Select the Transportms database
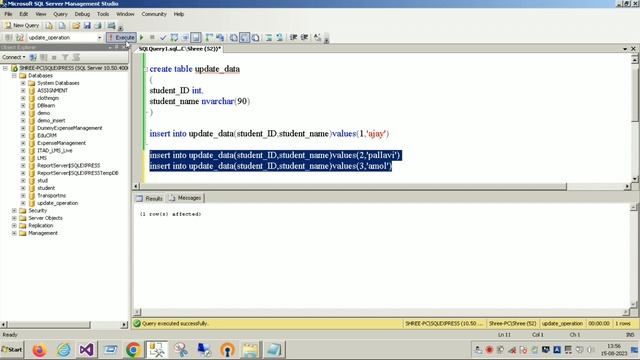 click(x=51, y=196)
